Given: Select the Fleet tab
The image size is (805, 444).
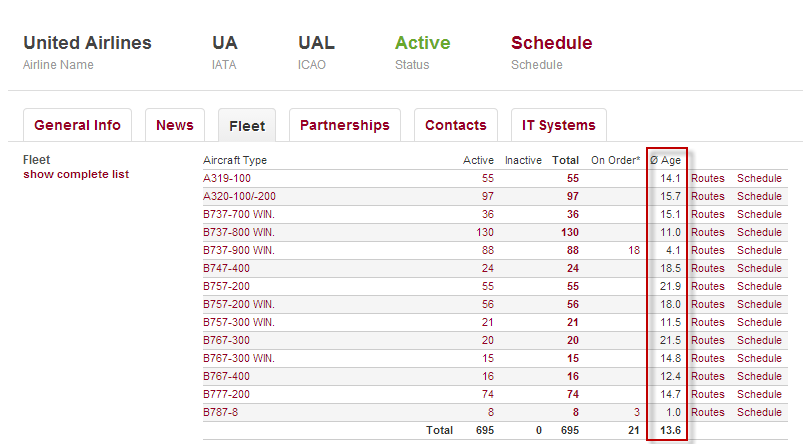Looking at the screenshot, I should [247, 126].
